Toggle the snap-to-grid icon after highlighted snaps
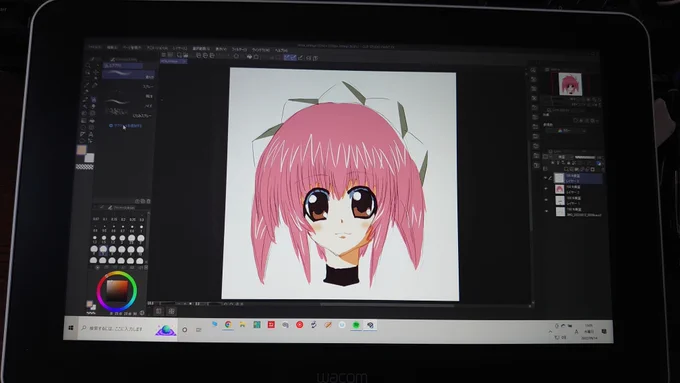 [x=301, y=57]
